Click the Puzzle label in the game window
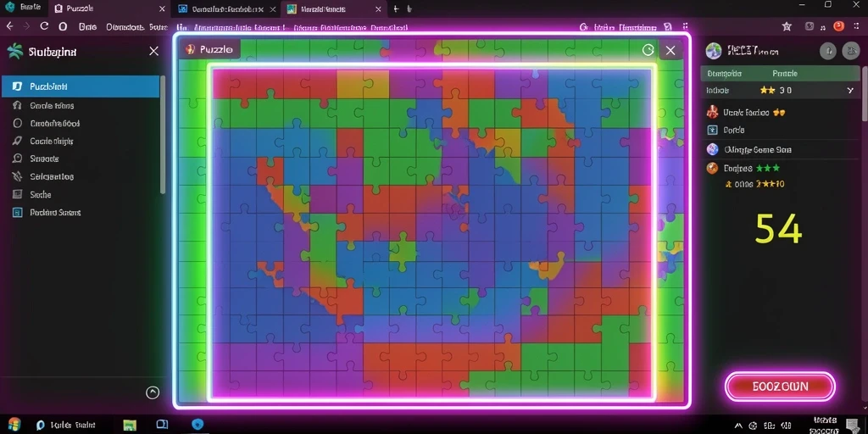 216,49
